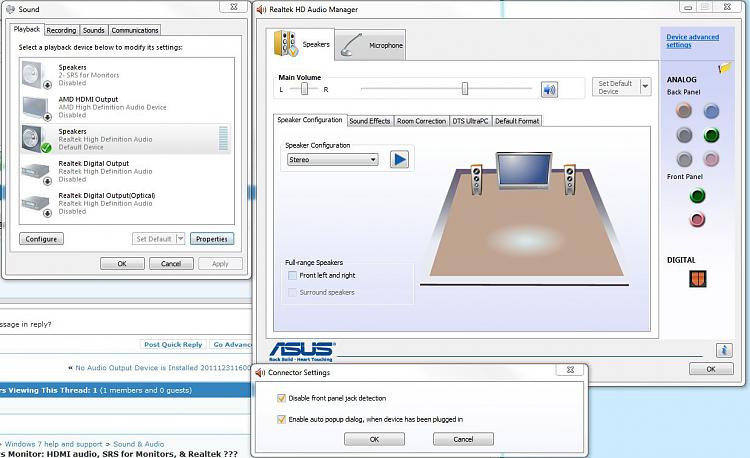Switch to the Sounds tab
The width and height of the screenshot is (750, 458).
point(94,30)
